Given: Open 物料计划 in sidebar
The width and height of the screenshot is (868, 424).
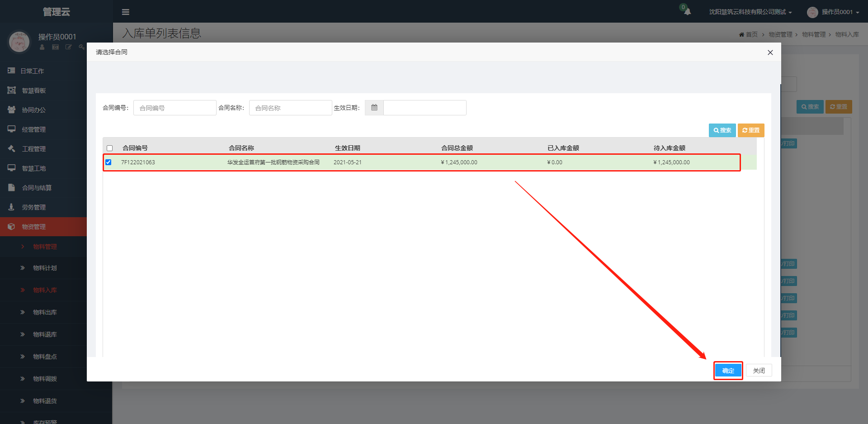Looking at the screenshot, I should [x=45, y=268].
